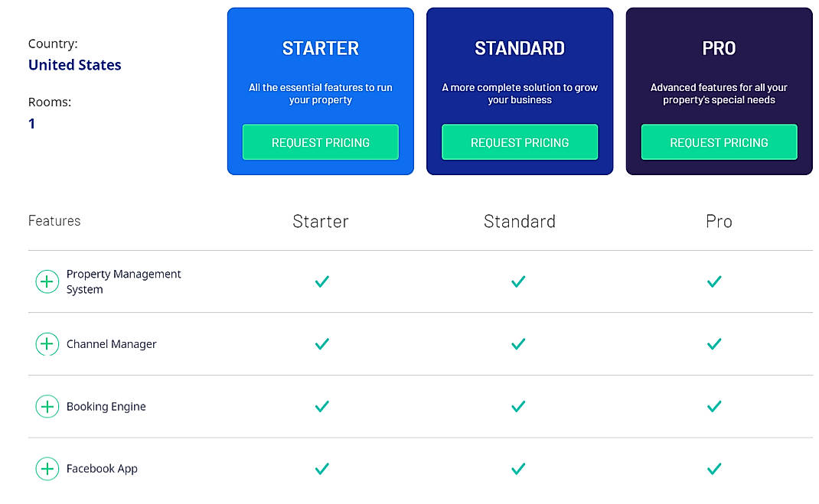Open the United States country selector
Viewport: 819px width, 504px height.
click(x=74, y=65)
